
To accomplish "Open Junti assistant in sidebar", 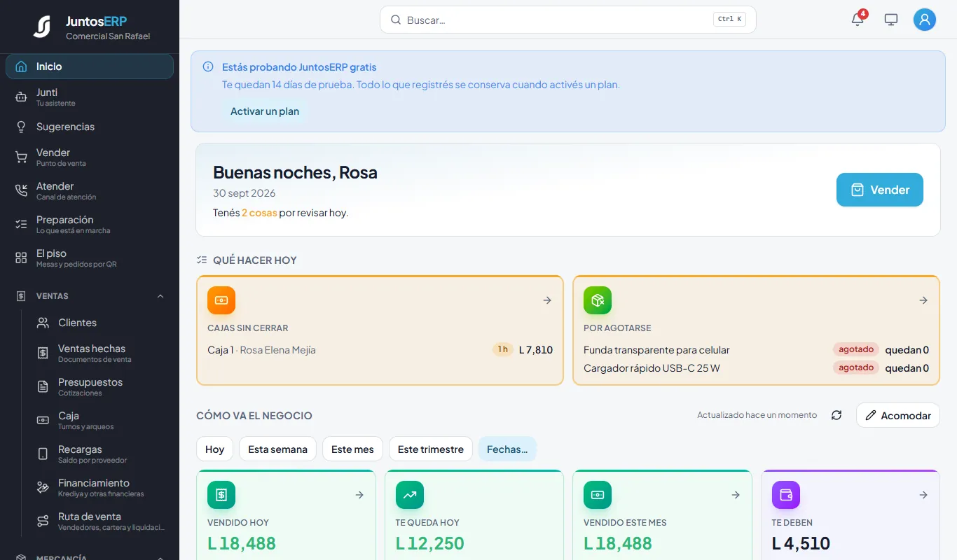I will 90,97.
